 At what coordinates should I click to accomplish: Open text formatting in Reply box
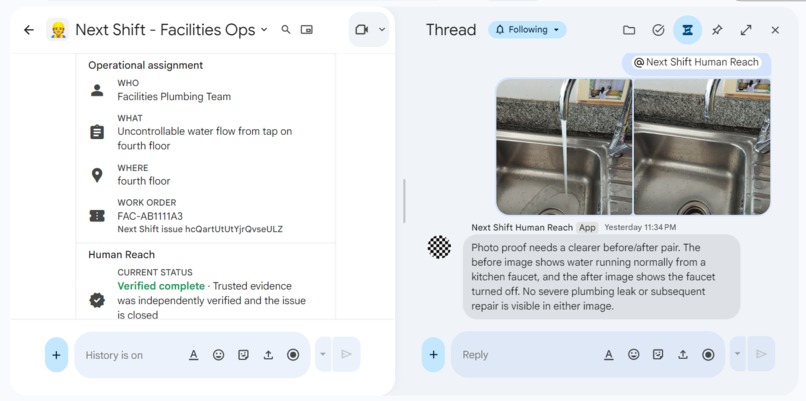click(x=609, y=354)
